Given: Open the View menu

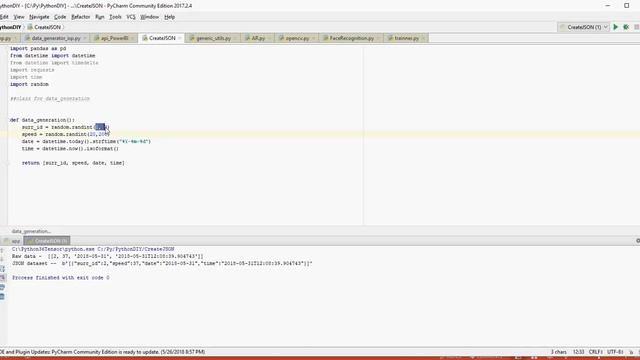Looking at the screenshot, I should (19, 17).
